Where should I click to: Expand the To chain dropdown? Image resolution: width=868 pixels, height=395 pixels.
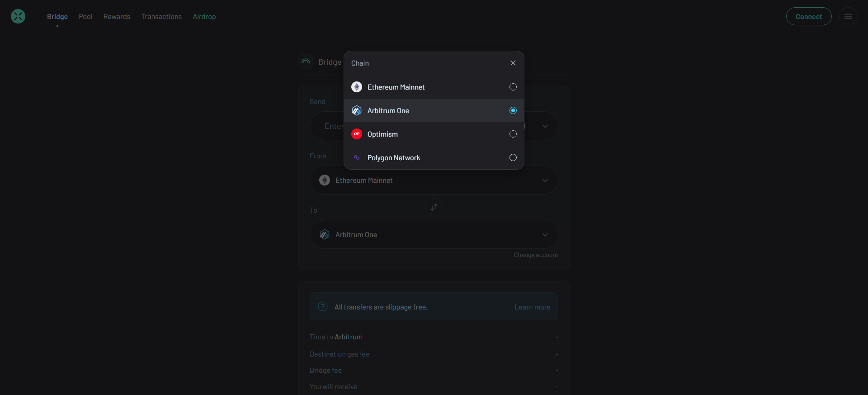[545, 234]
